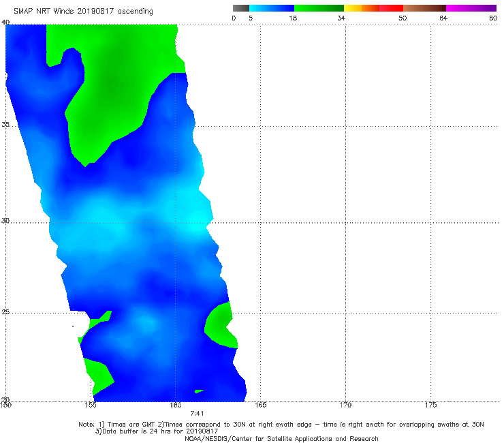Image resolution: width=504 pixels, height=443 pixels.
Task: Click the color bar label '80'
Action: tap(493, 18)
